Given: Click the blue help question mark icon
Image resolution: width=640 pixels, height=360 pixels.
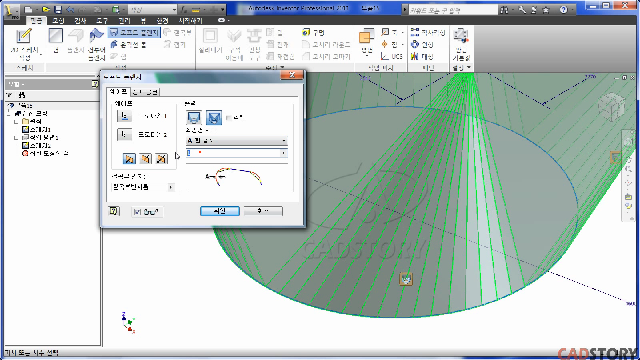Looking at the screenshot, I should click(x=564, y=9).
